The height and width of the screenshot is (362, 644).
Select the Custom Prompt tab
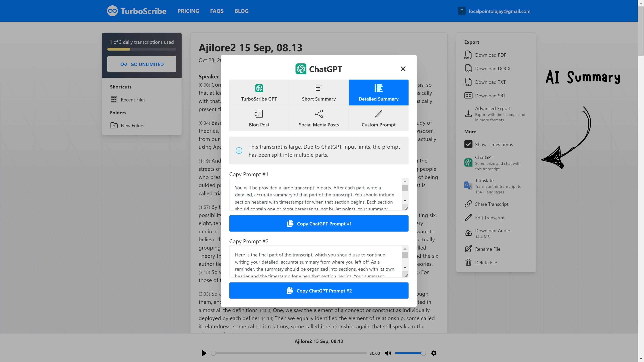[x=379, y=118]
